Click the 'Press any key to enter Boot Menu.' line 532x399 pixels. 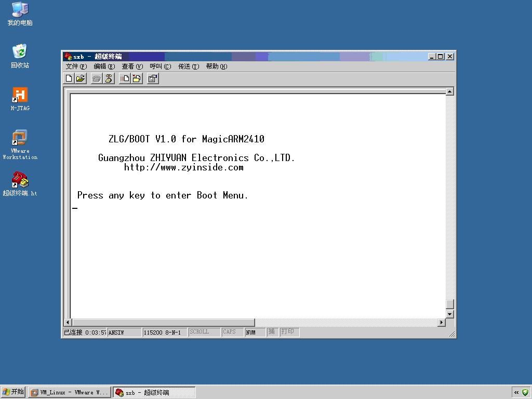(163, 195)
